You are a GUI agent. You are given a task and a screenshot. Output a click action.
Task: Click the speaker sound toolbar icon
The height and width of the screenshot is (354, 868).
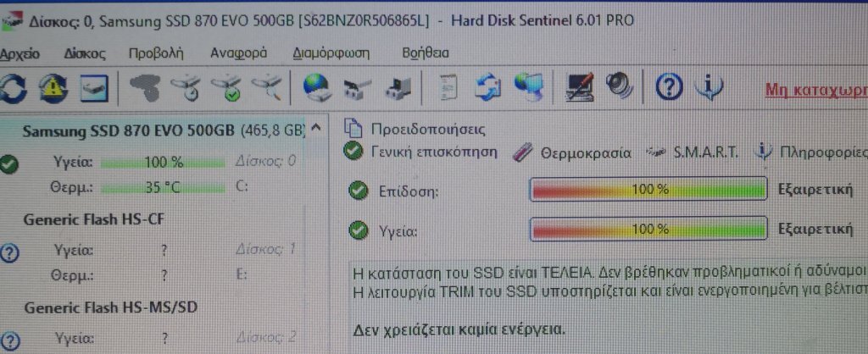pyautogui.click(x=620, y=87)
